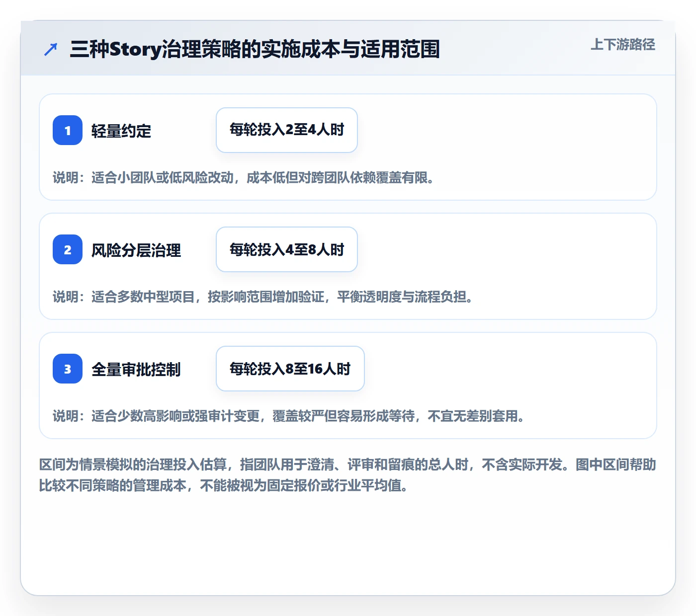Click the description starting 说明：适合多数中型项目
696x616 pixels.
[263, 297]
